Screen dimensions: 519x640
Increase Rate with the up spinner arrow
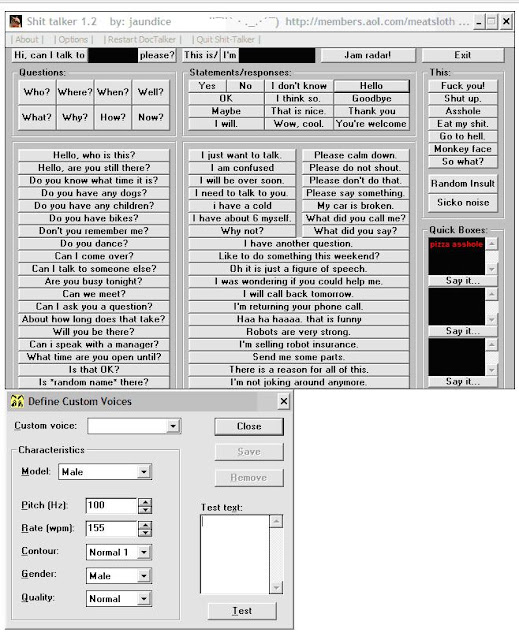point(145,525)
